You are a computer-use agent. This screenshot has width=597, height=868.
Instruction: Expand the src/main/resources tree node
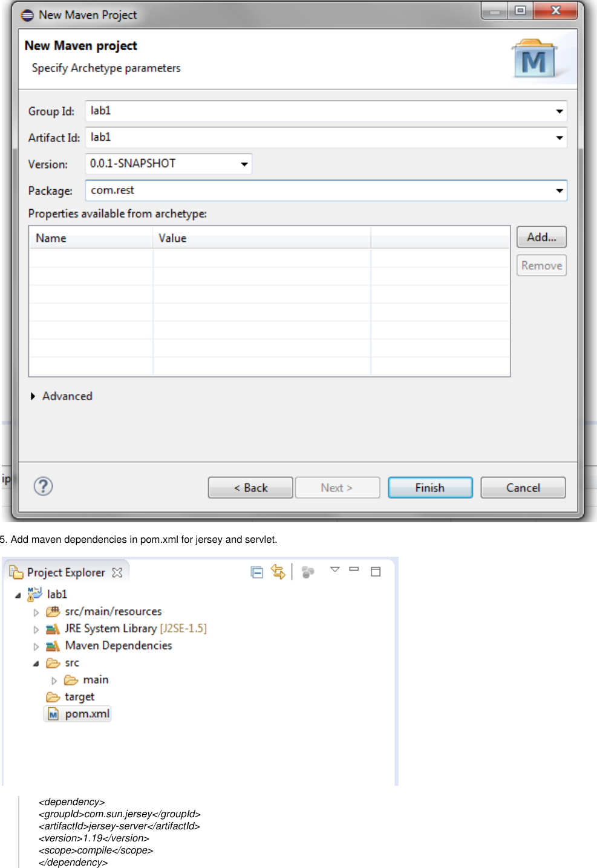pos(36,612)
